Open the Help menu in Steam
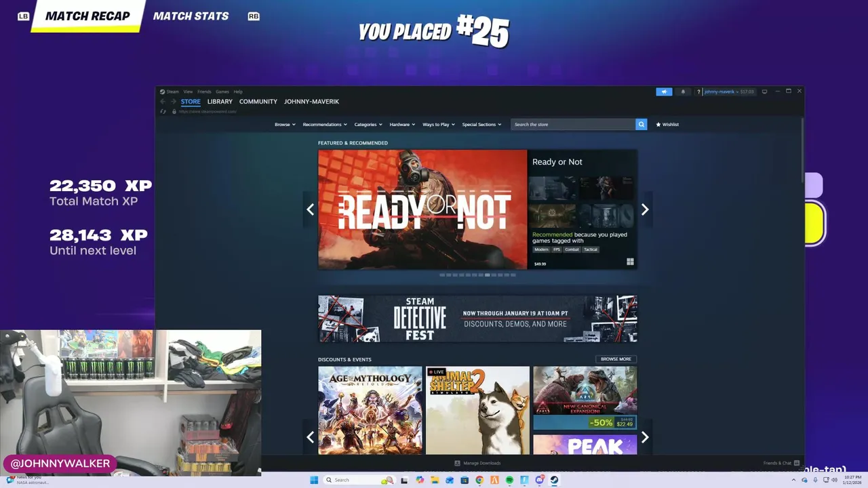 (238, 91)
